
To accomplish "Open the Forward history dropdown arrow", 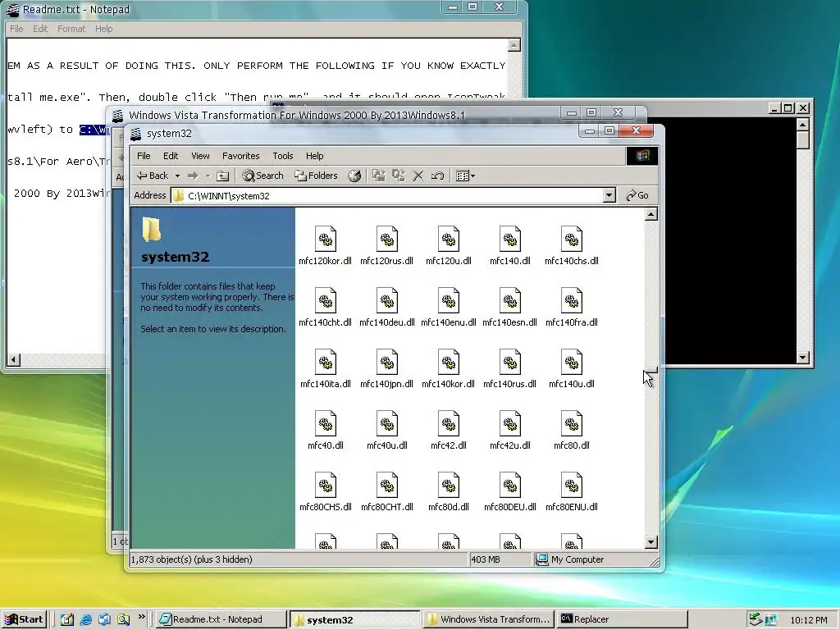I will (x=208, y=176).
